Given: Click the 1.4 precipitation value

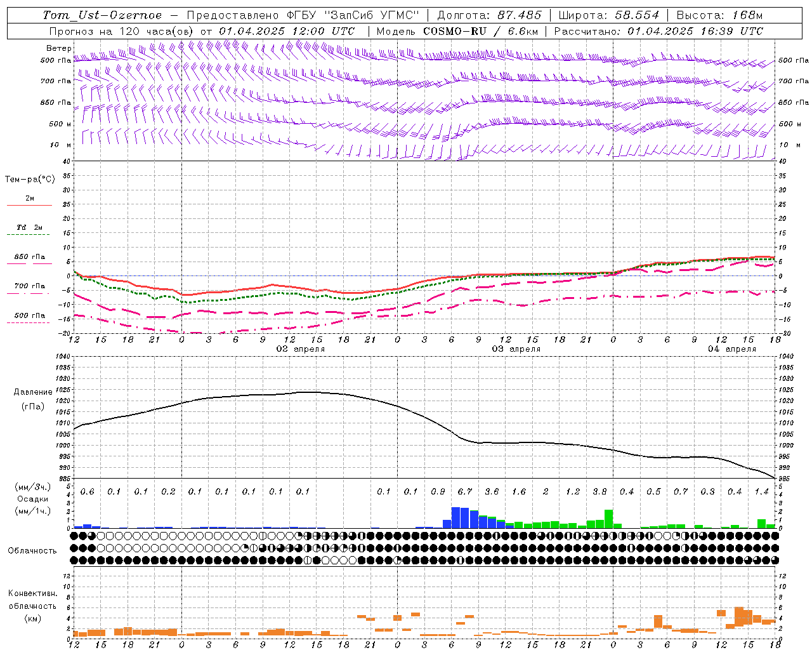Looking at the screenshot, I should point(761,492).
